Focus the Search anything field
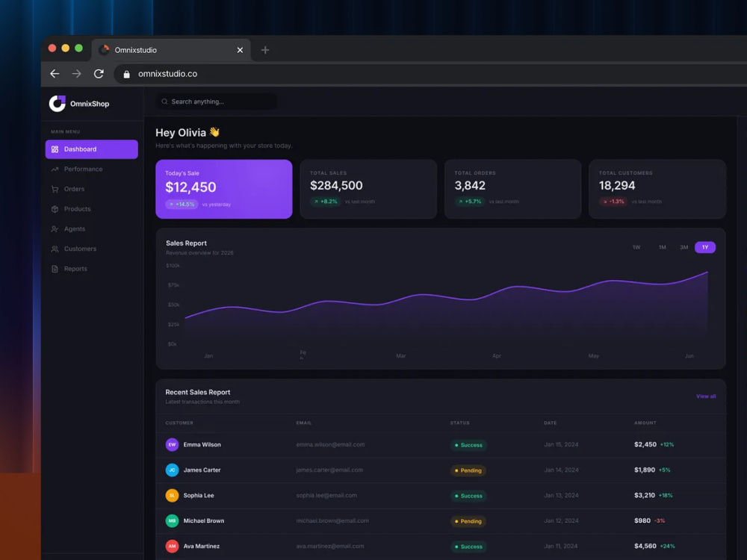Screen dimensions: 747x560 coord(217,102)
